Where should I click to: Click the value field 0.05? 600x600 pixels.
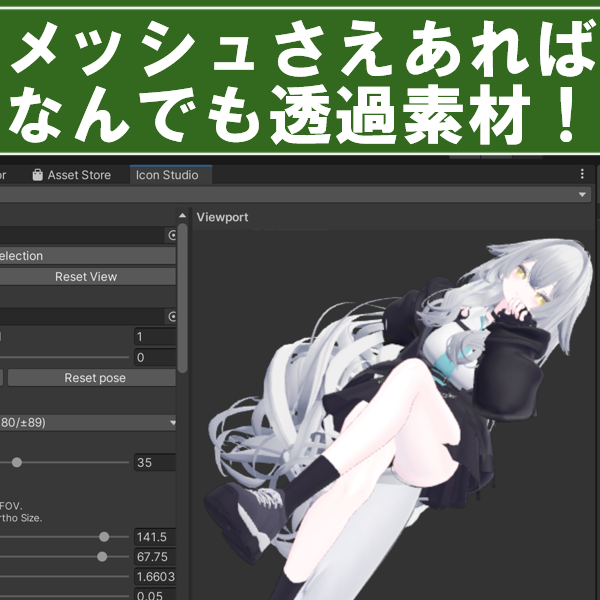click(x=155, y=595)
